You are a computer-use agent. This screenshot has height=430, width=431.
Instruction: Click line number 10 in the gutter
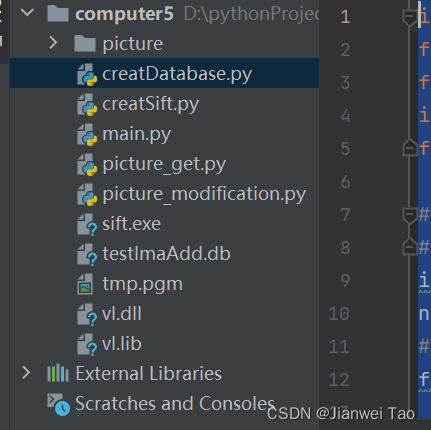339,314
